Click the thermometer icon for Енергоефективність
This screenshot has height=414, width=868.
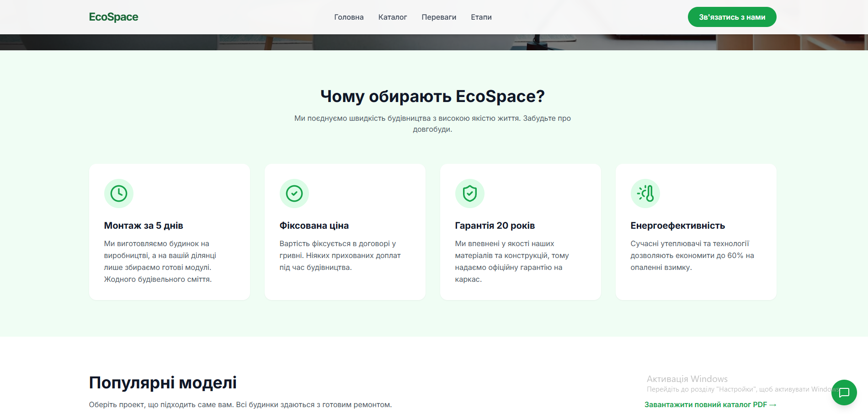click(645, 194)
